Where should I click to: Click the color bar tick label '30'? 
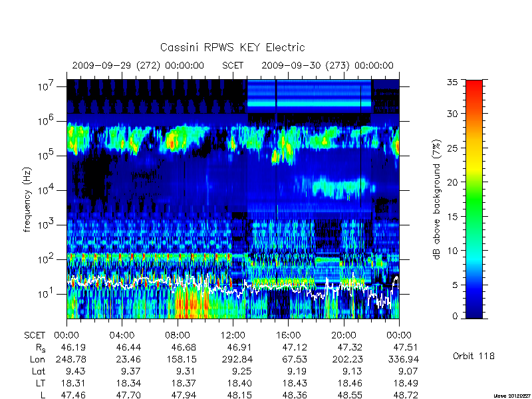[453, 113]
